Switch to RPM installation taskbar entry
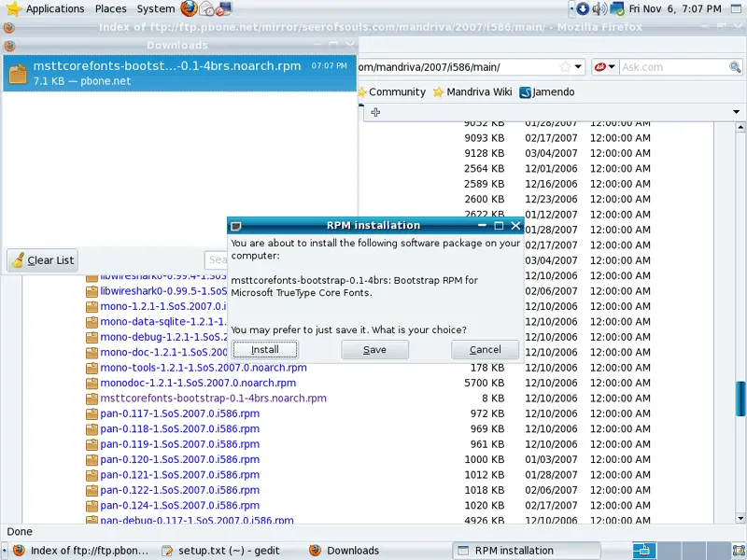The width and height of the screenshot is (747, 560). (x=526, y=551)
